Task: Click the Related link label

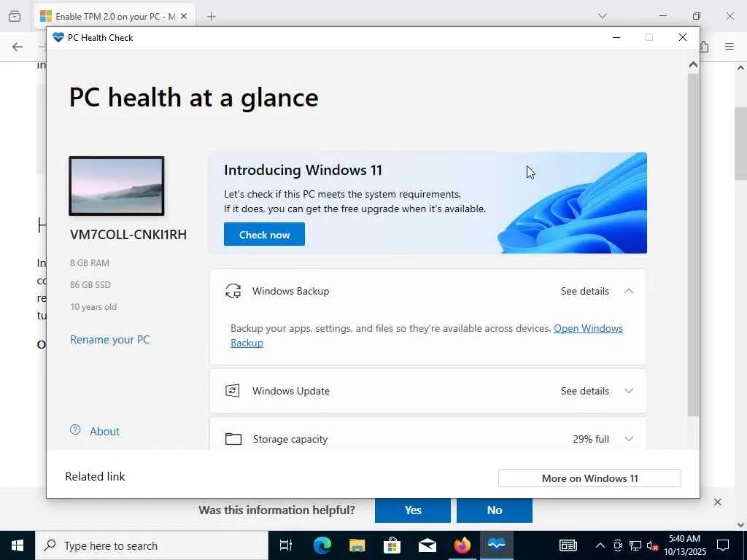Action: tap(95, 477)
